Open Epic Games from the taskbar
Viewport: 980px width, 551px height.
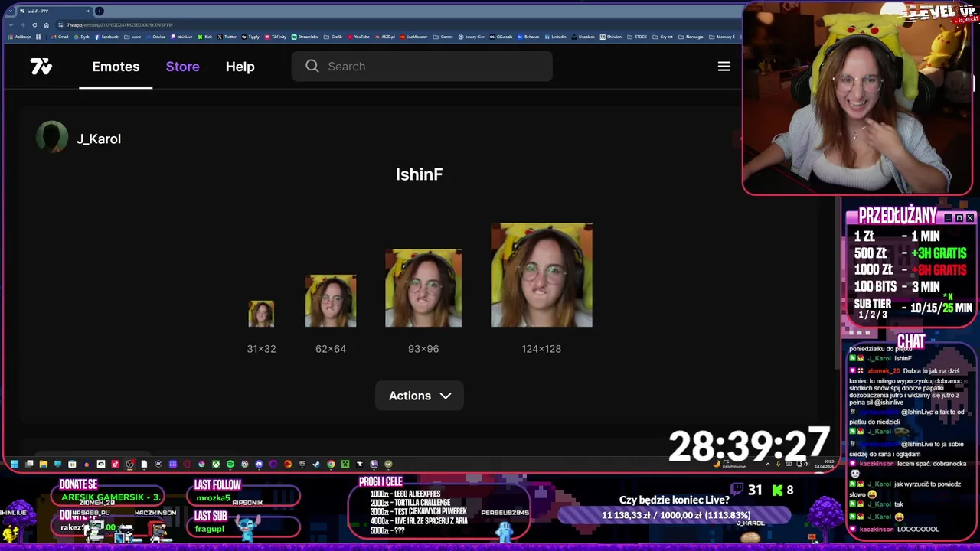pos(302,464)
